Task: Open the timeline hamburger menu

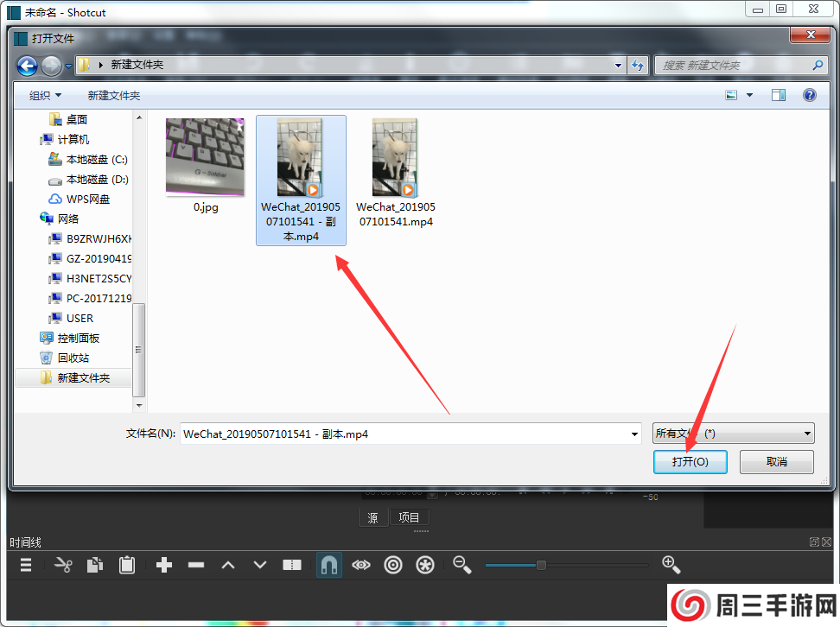Action: [26, 565]
